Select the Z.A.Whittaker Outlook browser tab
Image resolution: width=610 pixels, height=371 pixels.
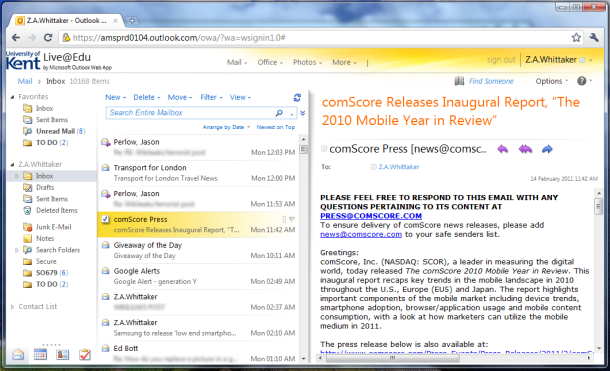pos(66,21)
